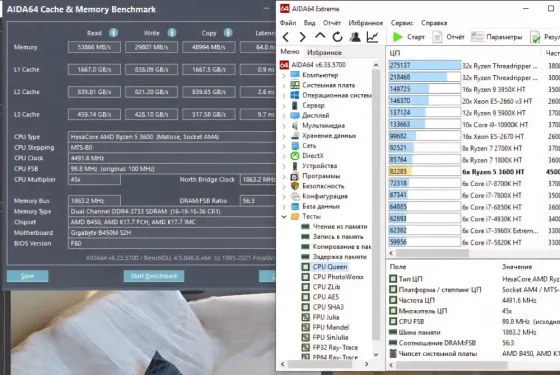Click the Множитель ЦП field checkbox

pyautogui.click(x=393, y=311)
